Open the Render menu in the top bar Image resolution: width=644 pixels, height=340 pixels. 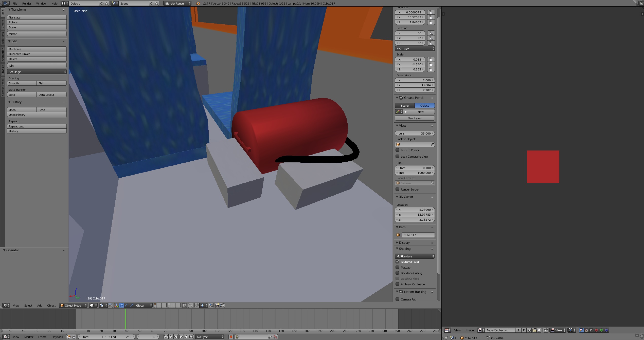coord(27,4)
